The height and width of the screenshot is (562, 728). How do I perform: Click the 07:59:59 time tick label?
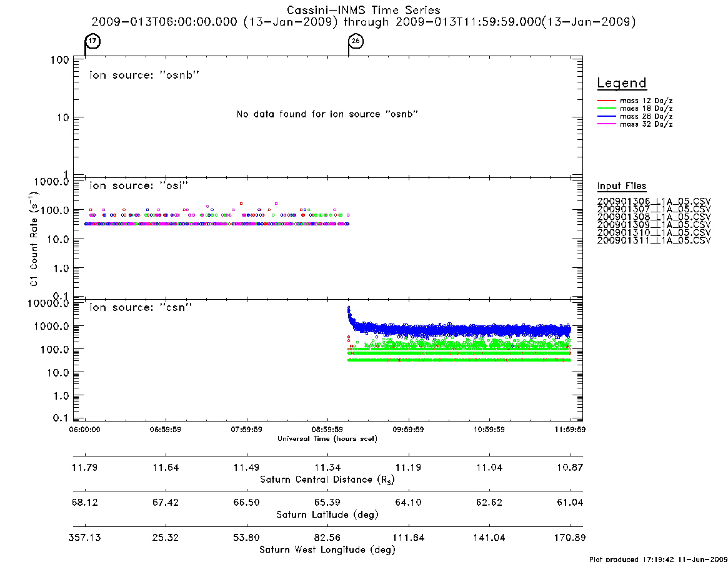click(247, 430)
